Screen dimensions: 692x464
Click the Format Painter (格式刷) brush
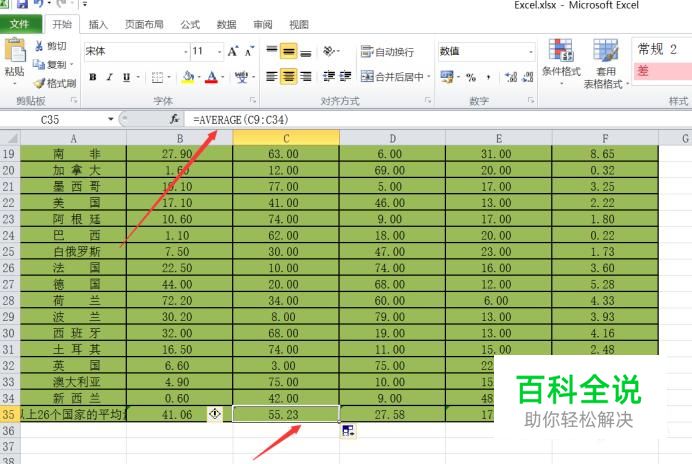point(39,83)
